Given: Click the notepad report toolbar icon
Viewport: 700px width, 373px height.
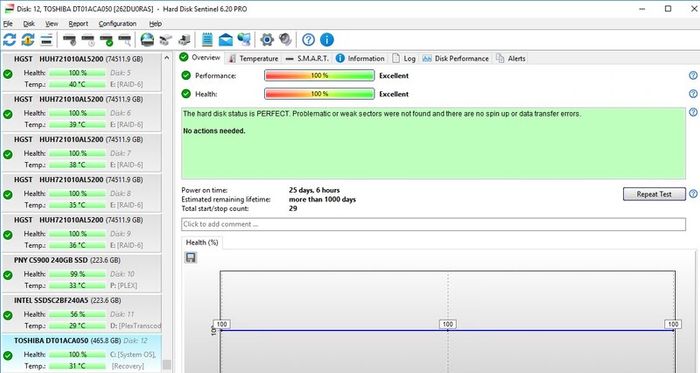Looking at the screenshot, I should [207, 40].
